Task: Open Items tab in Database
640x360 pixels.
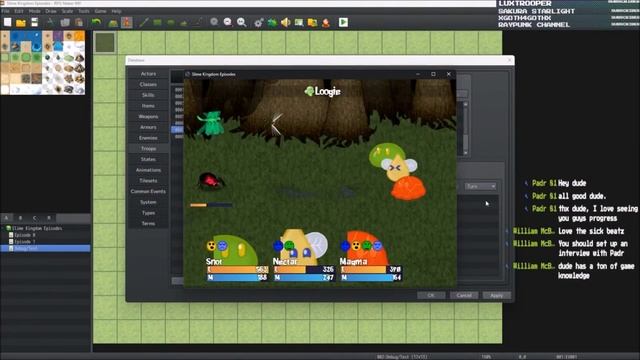Action: coord(148,106)
